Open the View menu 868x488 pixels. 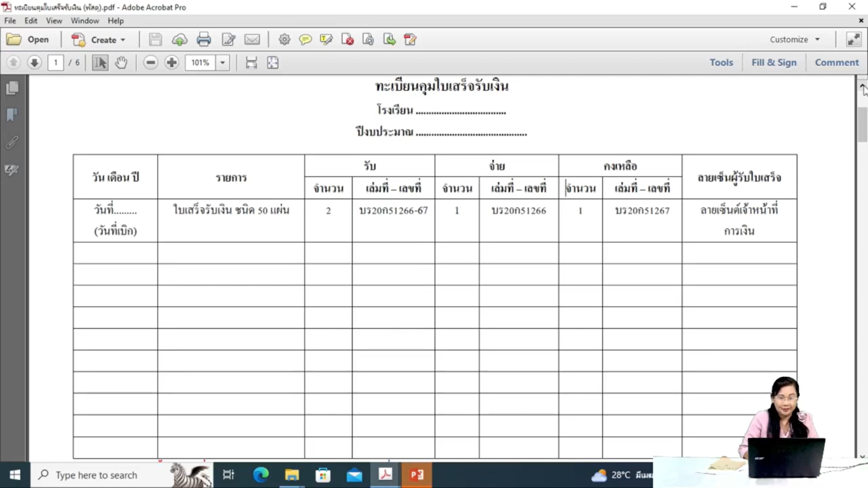pos(54,21)
